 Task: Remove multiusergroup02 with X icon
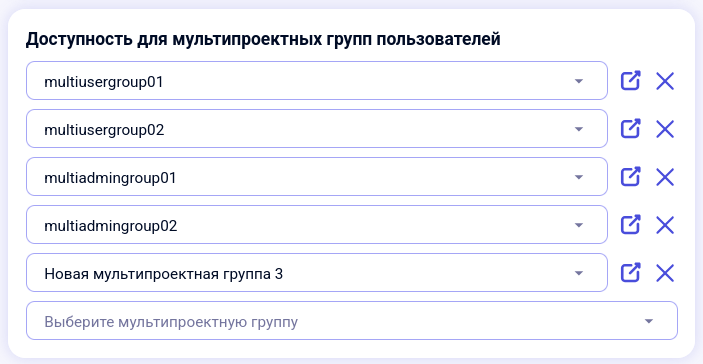coord(665,130)
